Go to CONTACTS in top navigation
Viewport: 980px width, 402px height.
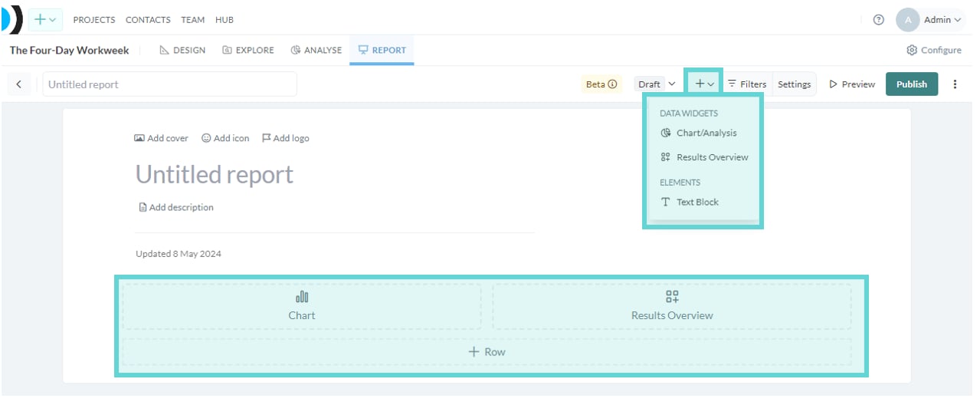coord(148,20)
